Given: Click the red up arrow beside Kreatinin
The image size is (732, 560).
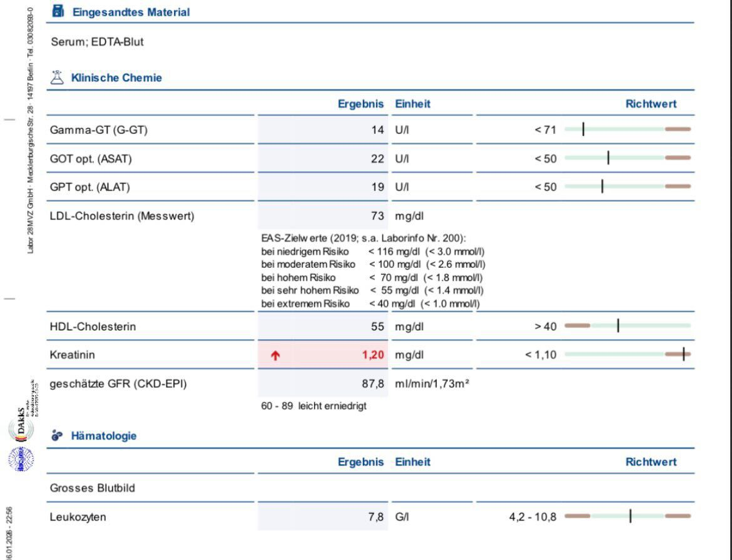Looking at the screenshot, I should tap(275, 355).
